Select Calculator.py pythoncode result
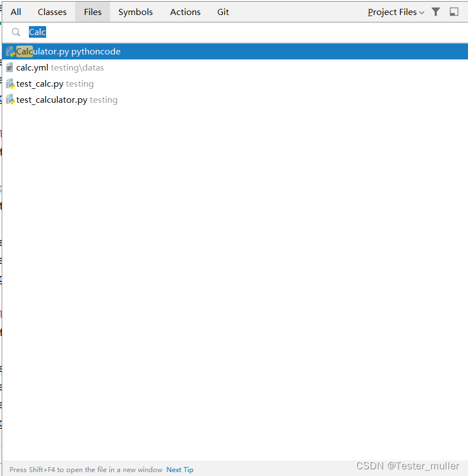The image size is (468, 476). click(235, 51)
